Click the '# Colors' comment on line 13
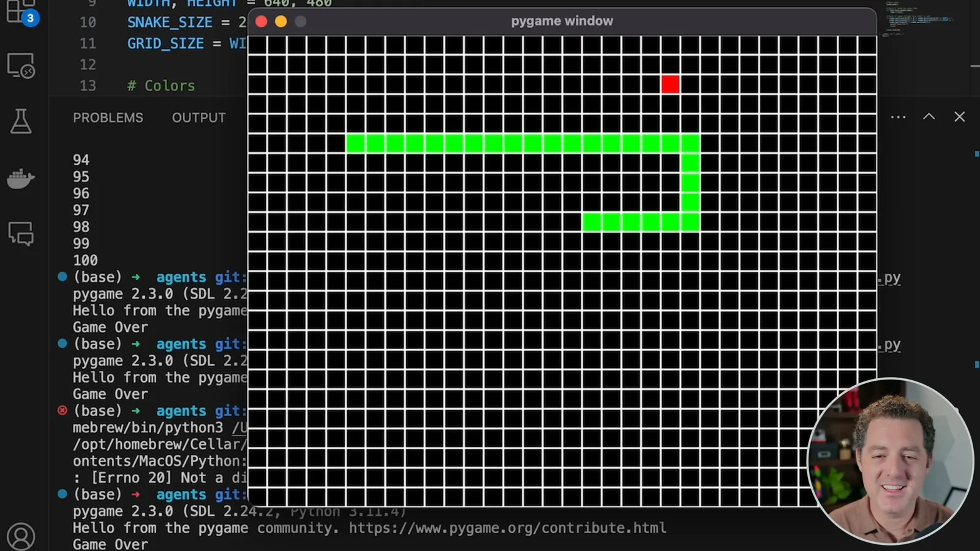Screen dimensions: 980x551 (161, 86)
